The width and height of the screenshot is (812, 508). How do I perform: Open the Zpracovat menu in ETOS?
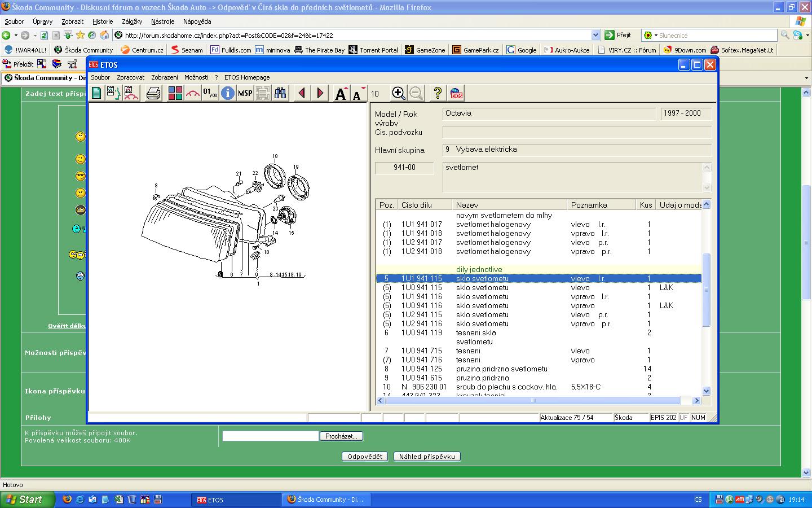point(131,77)
